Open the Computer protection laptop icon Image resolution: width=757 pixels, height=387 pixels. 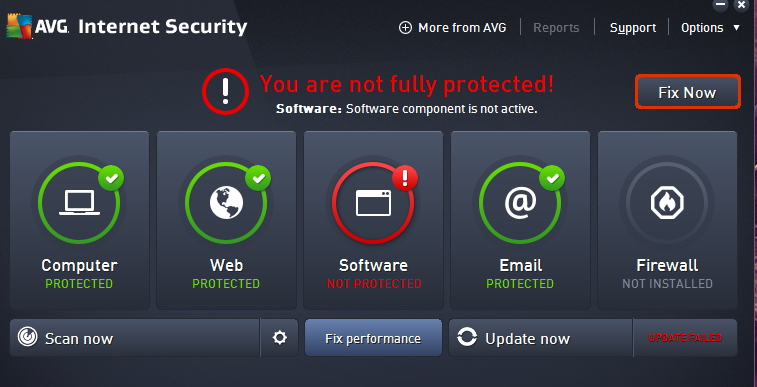click(80, 203)
